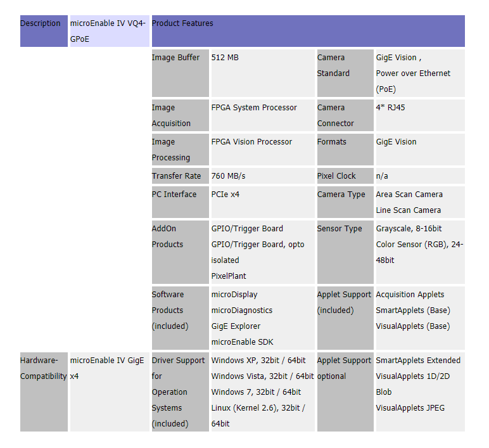Select the Grayscale, 8-16bit text
The height and width of the screenshot is (448, 489).
click(x=409, y=229)
